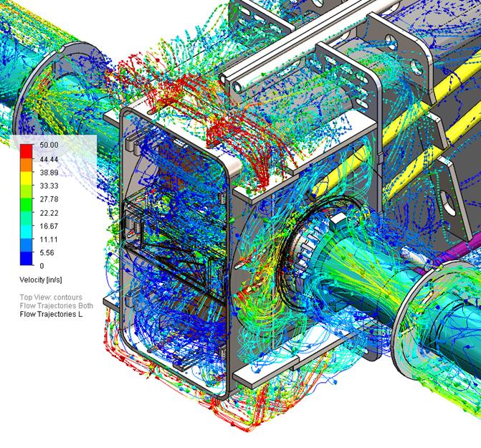The image size is (481, 448).
Task: Click the yellow band of velocity color bar
Action: tap(26, 178)
